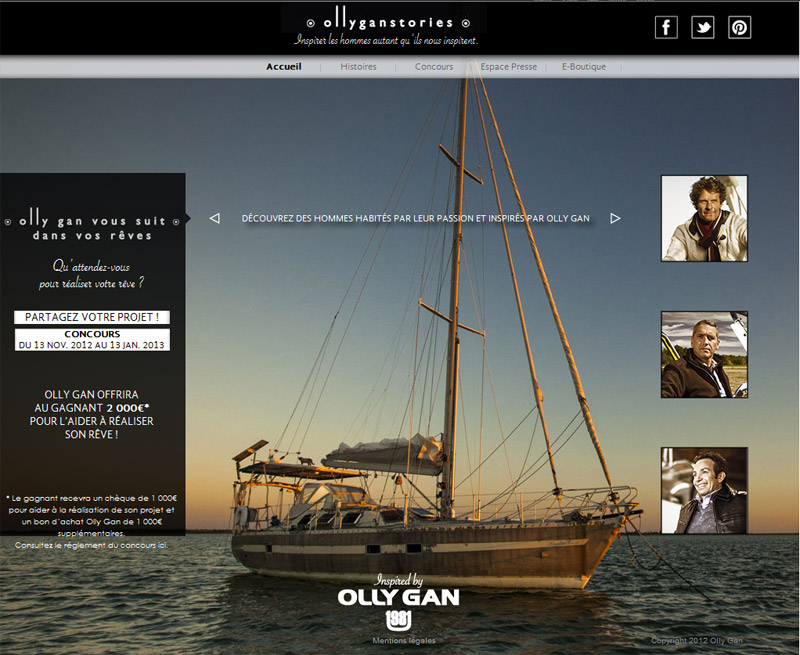Open the contest rules link
This screenshot has height=655, width=800.
click(x=91, y=545)
